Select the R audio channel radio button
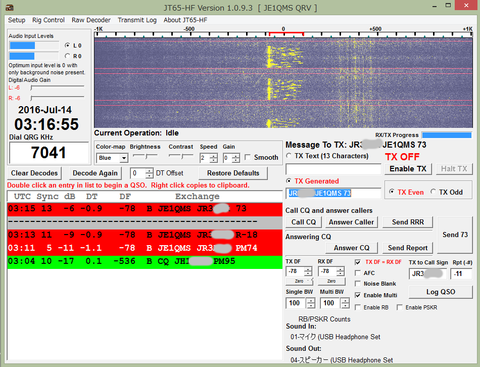480x367 pixels. pos(68,56)
